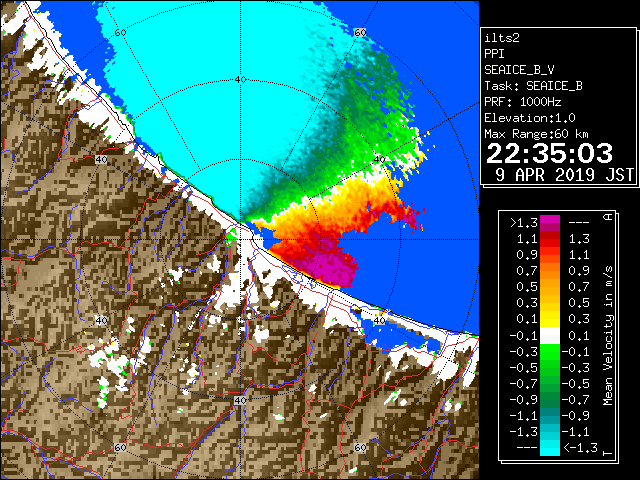The height and width of the screenshot is (480, 640).
Task: Click the northeast 60 km ring label
Action: click(x=360, y=33)
